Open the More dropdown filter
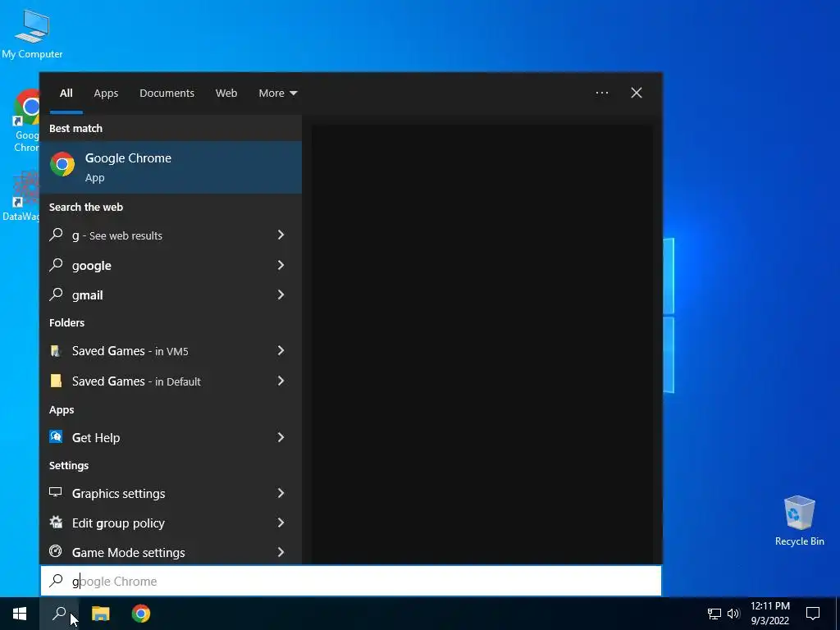Image resolution: width=840 pixels, height=630 pixels. click(277, 94)
